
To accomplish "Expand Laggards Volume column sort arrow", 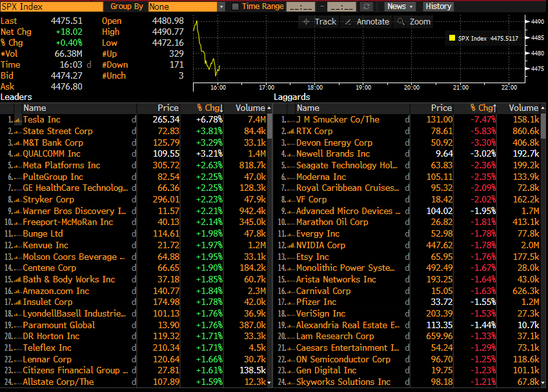I will pyautogui.click(x=542, y=108).
